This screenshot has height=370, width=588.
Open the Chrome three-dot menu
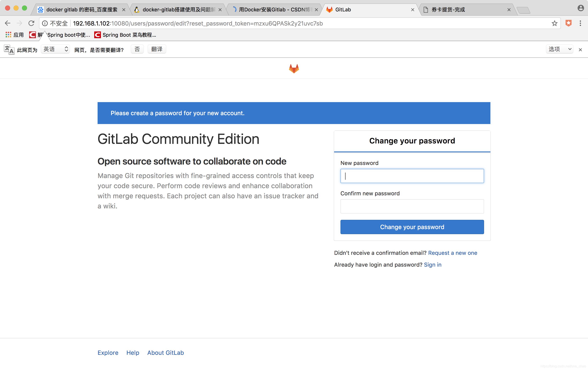point(580,23)
